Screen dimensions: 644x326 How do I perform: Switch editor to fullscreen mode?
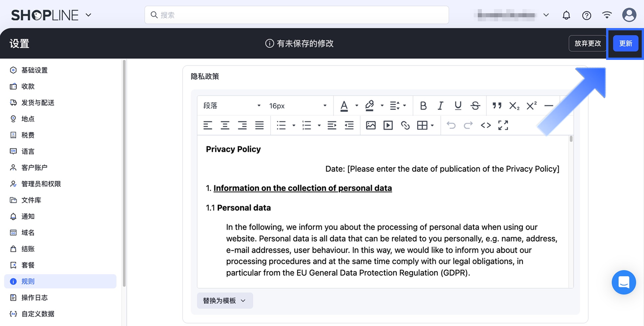tap(503, 125)
